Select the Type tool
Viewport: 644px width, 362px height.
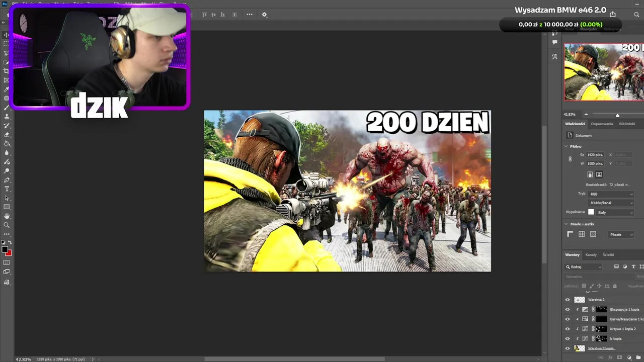7,189
